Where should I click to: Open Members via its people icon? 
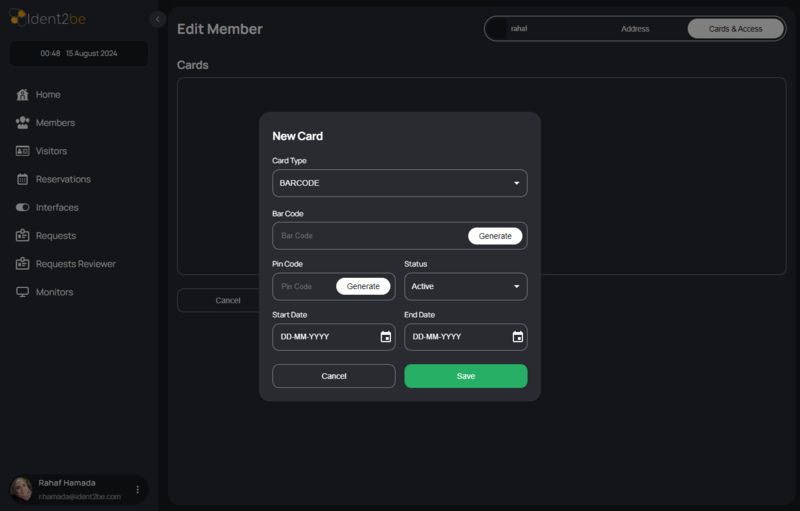coord(23,123)
